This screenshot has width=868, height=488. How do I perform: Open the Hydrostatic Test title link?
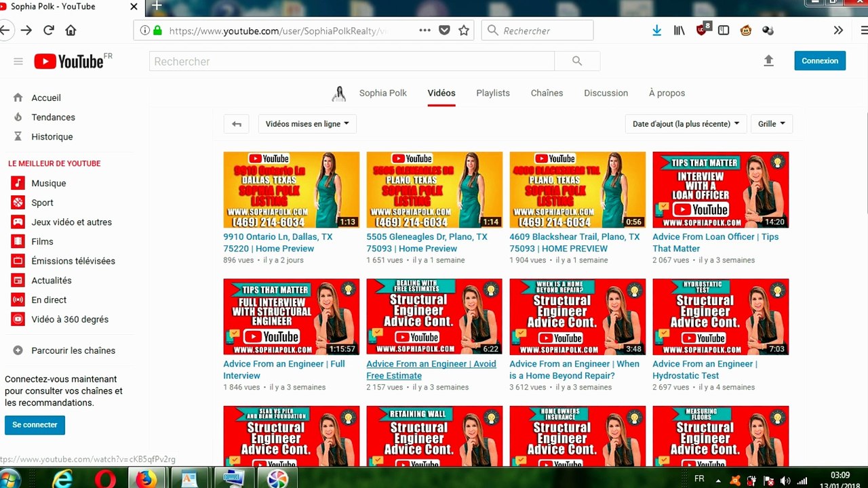point(705,369)
